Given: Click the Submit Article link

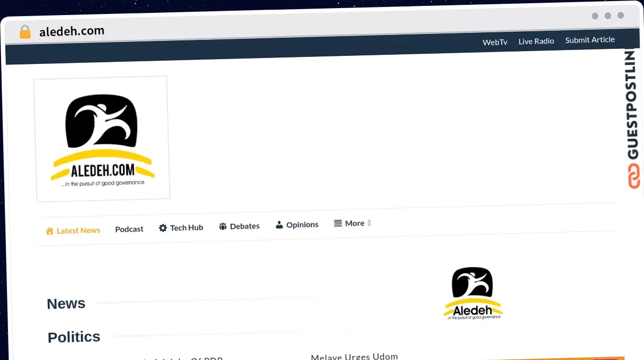Looking at the screenshot, I should pyautogui.click(x=590, y=40).
